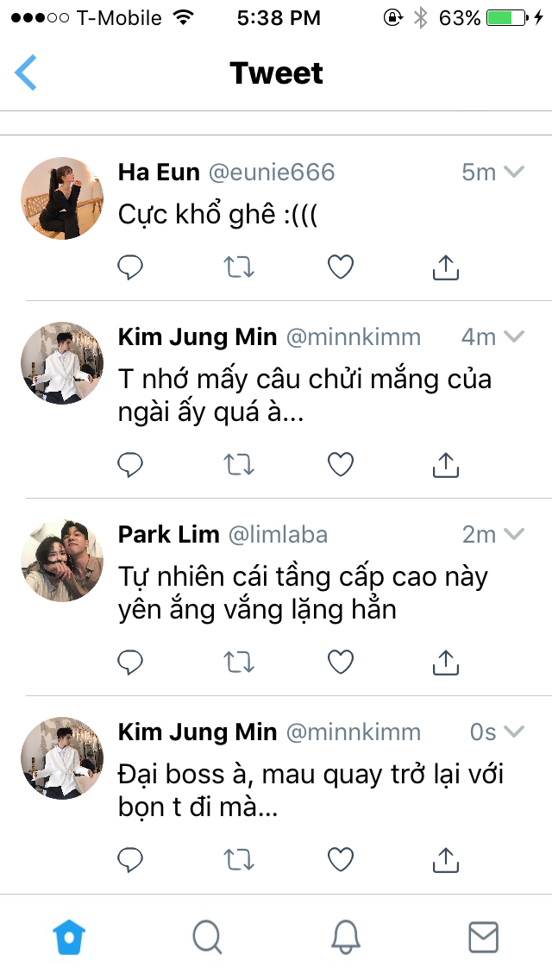Screen dimensions: 552x980
Task: Like Park Lim's tweet
Action: pos(341,662)
